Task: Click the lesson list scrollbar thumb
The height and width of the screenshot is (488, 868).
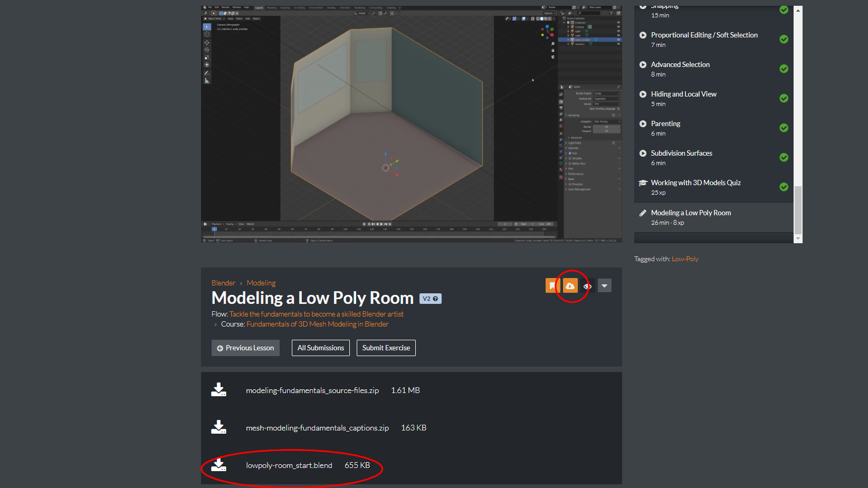Action: tap(798, 210)
